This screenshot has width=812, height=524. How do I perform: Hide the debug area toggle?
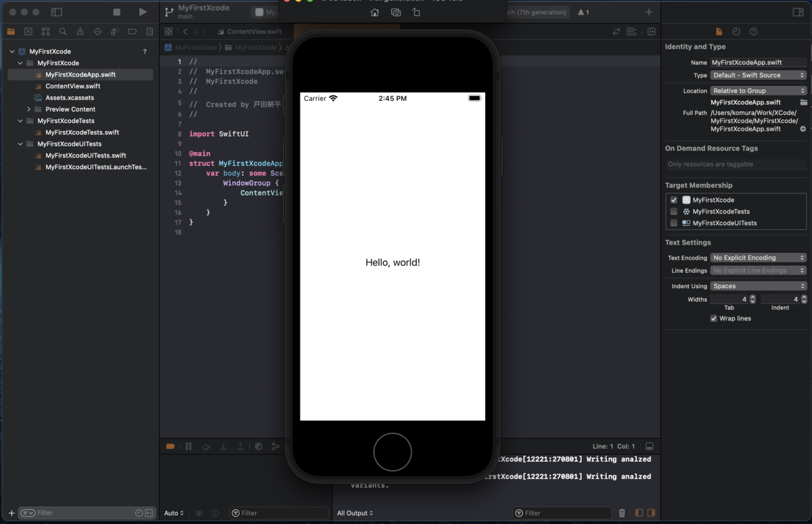650,446
